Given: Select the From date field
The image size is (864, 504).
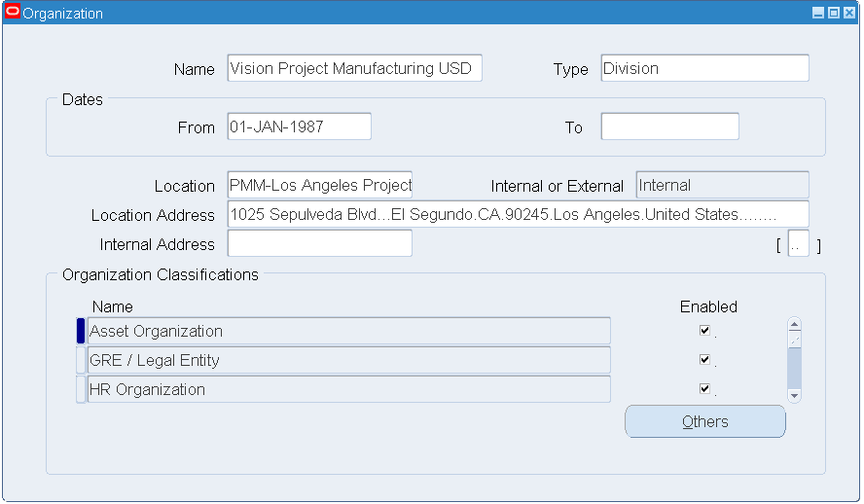Looking at the screenshot, I should click(x=300, y=126).
